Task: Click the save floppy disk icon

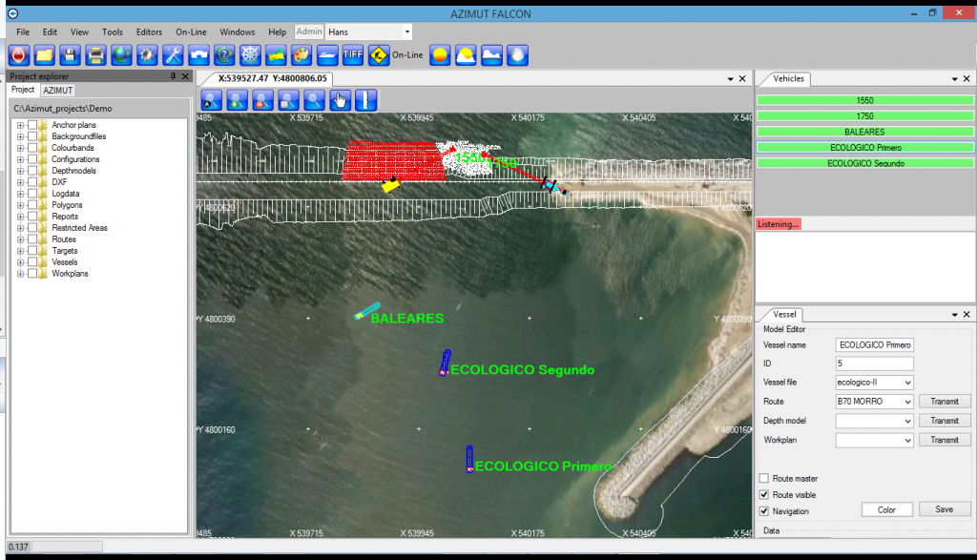Action: coord(70,54)
